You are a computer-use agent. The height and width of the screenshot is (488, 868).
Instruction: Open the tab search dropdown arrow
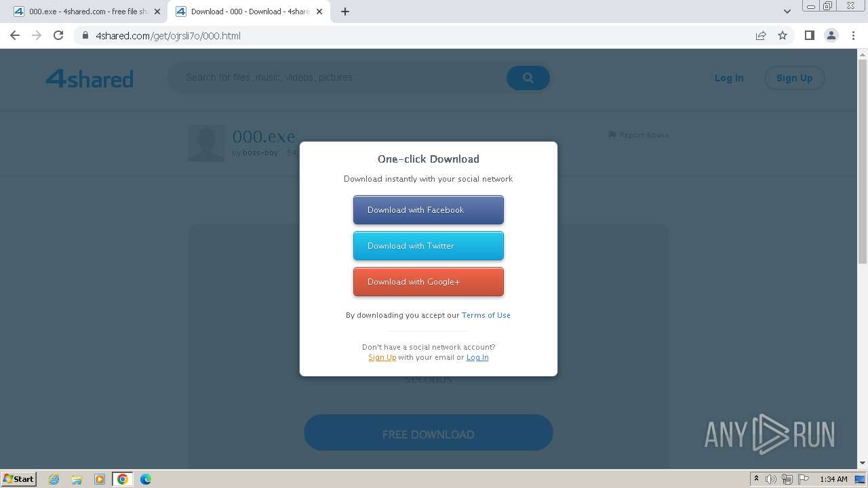coord(787,12)
